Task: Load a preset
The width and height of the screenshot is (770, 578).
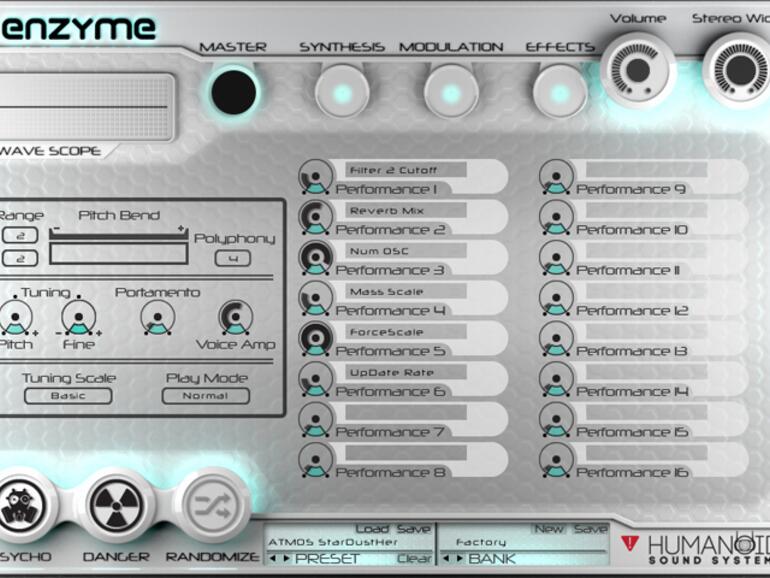Action: click(x=372, y=529)
